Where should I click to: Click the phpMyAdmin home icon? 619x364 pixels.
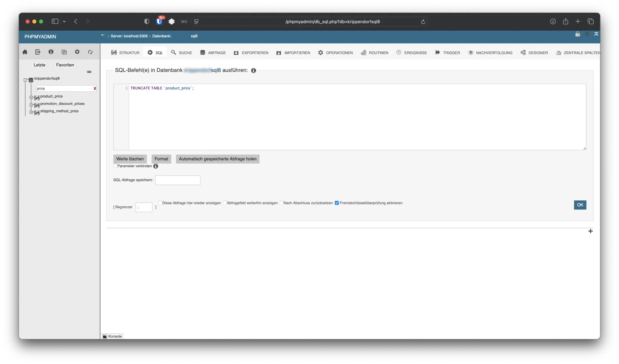pyautogui.click(x=25, y=52)
